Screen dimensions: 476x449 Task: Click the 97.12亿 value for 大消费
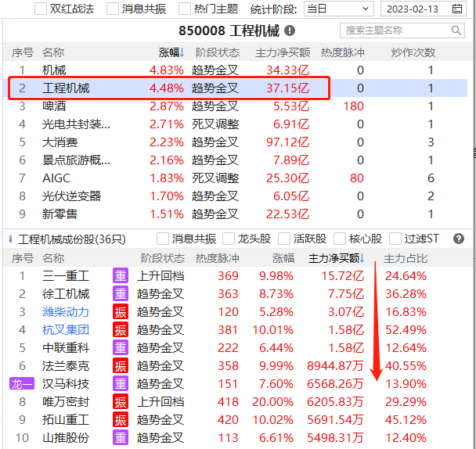288,142
